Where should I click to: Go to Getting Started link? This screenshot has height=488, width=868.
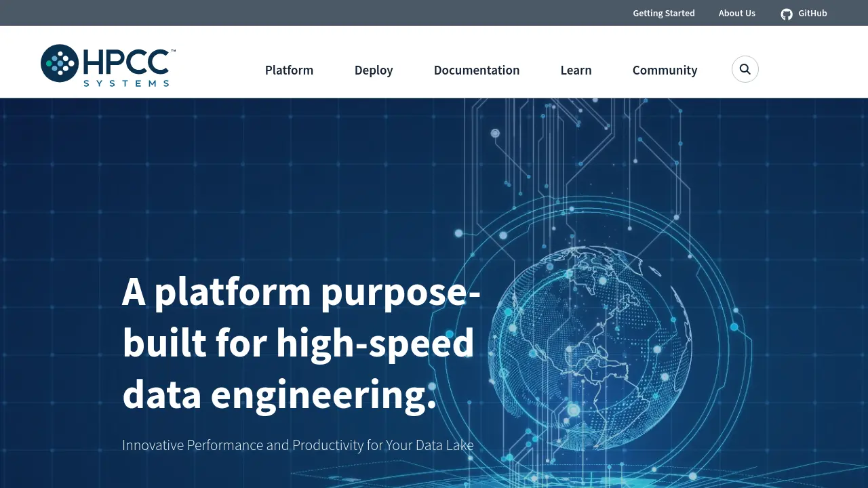(x=664, y=13)
